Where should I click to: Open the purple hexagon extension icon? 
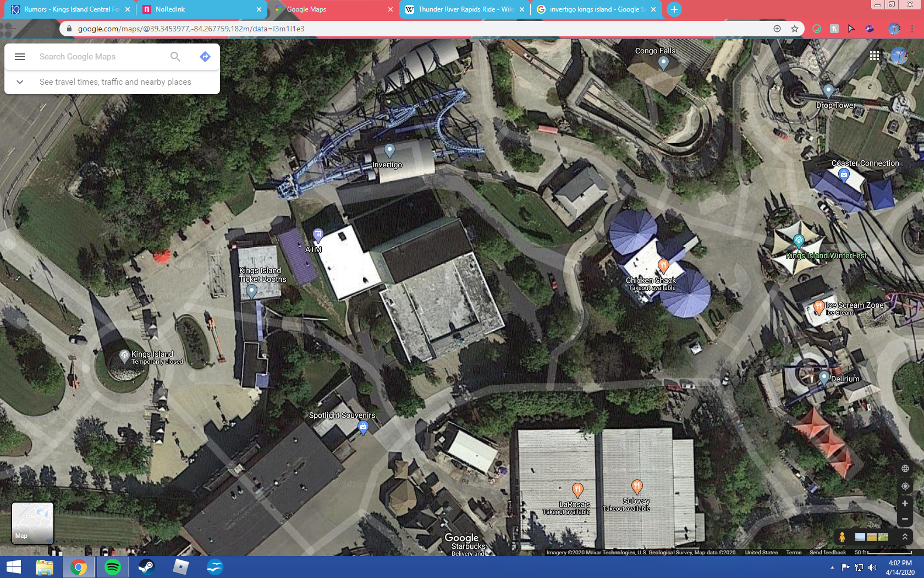pos(870,29)
